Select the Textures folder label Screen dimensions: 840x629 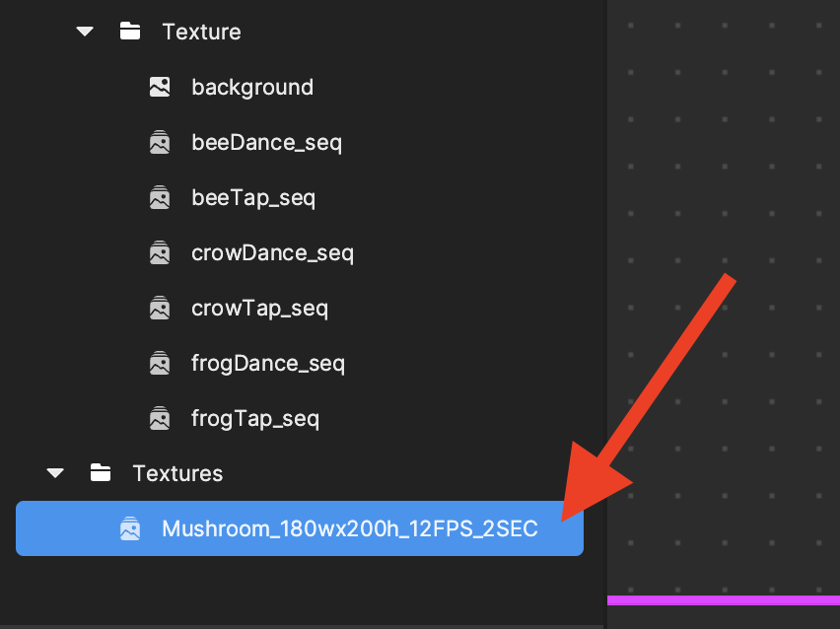coord(177,473)
